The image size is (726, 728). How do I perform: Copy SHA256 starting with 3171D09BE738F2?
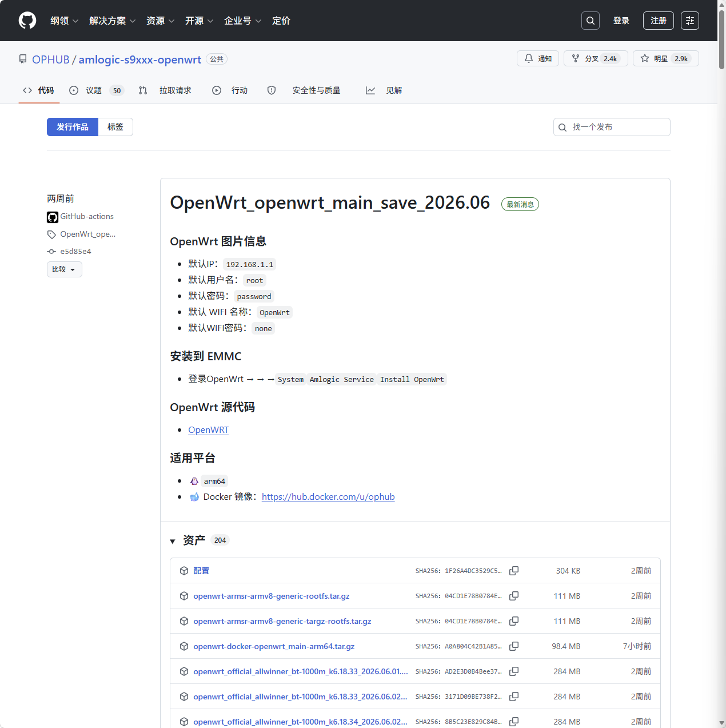(x=514, y=697)
